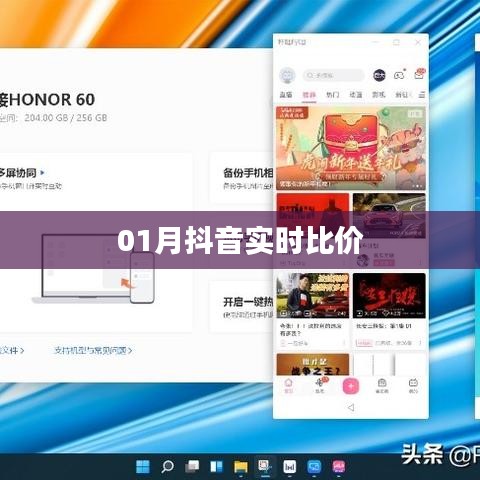Open the 我的 profile tab icon
The image size is (480, 480).
pyautogui.click(x=413, y=386)
